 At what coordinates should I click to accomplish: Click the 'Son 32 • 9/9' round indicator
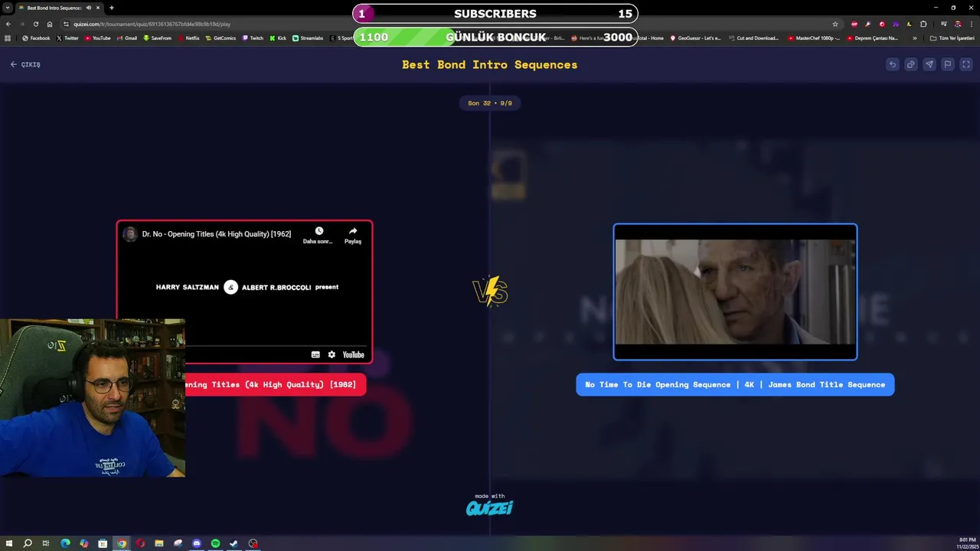490,103
